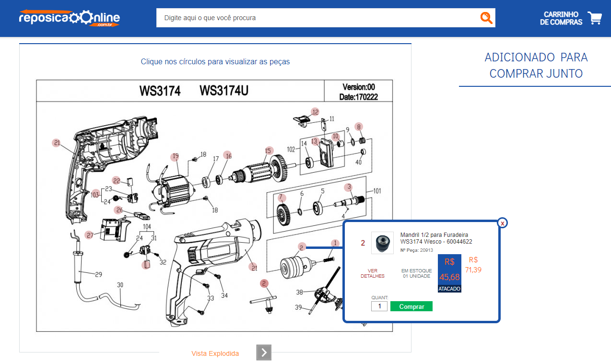Select part circle 10 in the diagram
The image size is (611, 364).
coord(336,136)
